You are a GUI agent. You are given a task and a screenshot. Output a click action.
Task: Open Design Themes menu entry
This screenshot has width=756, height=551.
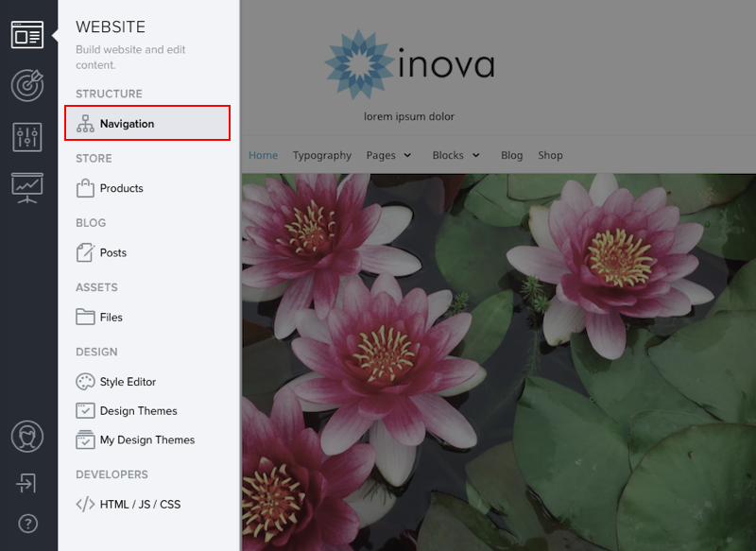click(x=138, y=411)
